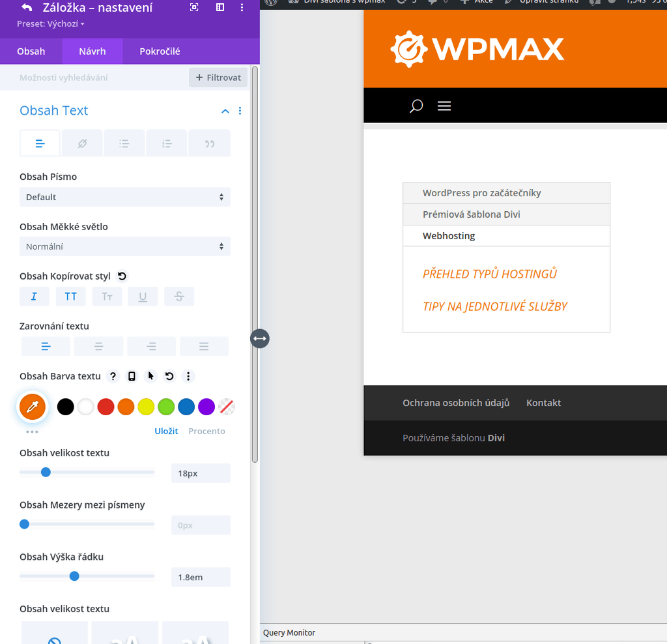Click the Uložit saved colors link
Image resolution: width=667 pixels, height=644 pixels.
pos(166,431)
